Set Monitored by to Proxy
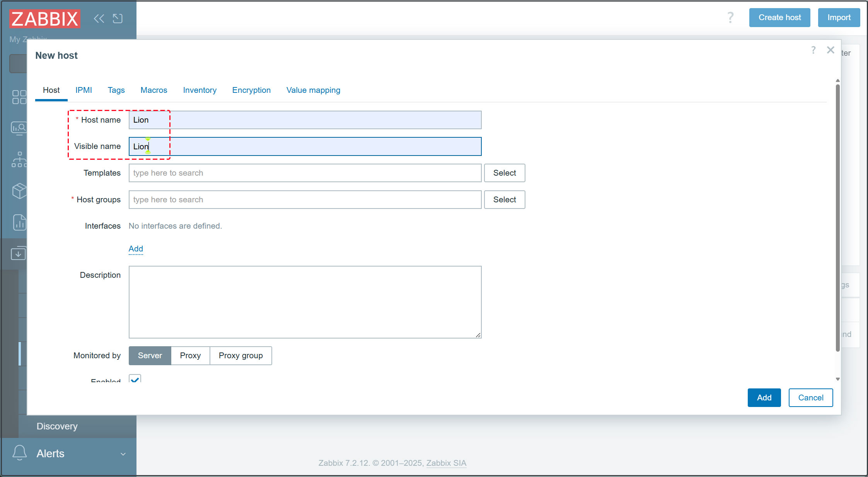The image size is (868, 477). (x=190, y=356)
